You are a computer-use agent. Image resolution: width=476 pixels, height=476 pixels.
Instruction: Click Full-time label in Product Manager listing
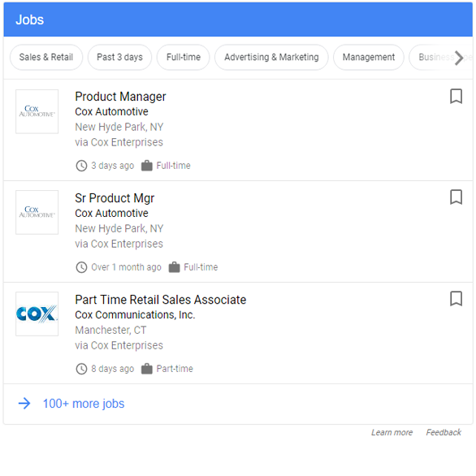[173, 166]
